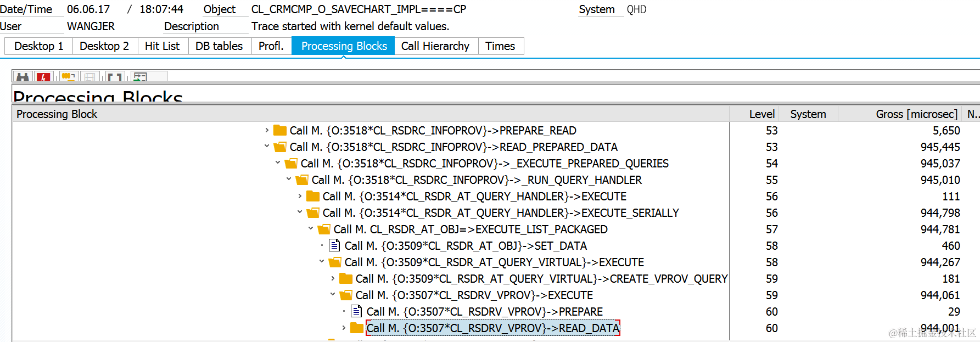
Task: Click gross value 945,445
Action: [940, 147]
